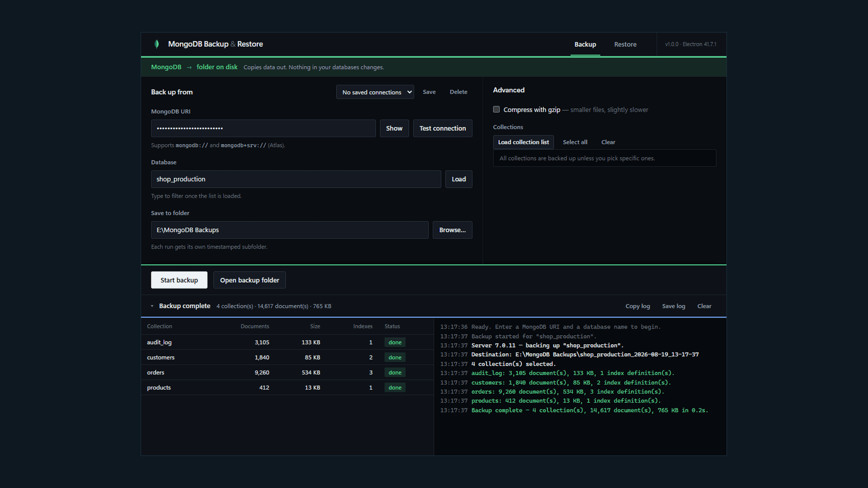The height and width of the screenshot is (488, 868).
Task: Click the Load databases button
Action: 458,179
